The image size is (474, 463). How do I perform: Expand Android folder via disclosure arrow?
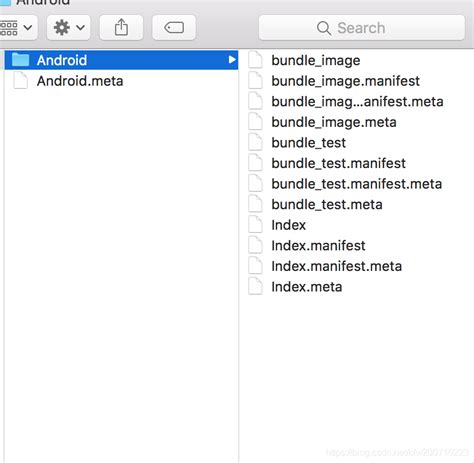(x=232, y=60)
